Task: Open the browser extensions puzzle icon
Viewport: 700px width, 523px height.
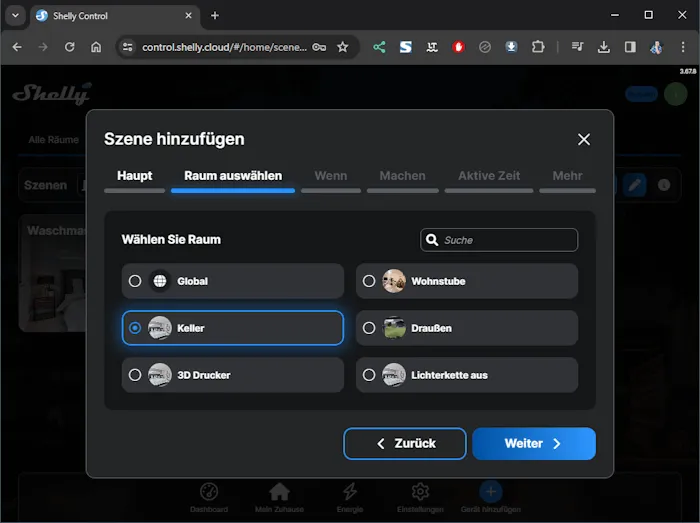Action: click(538, 47)
